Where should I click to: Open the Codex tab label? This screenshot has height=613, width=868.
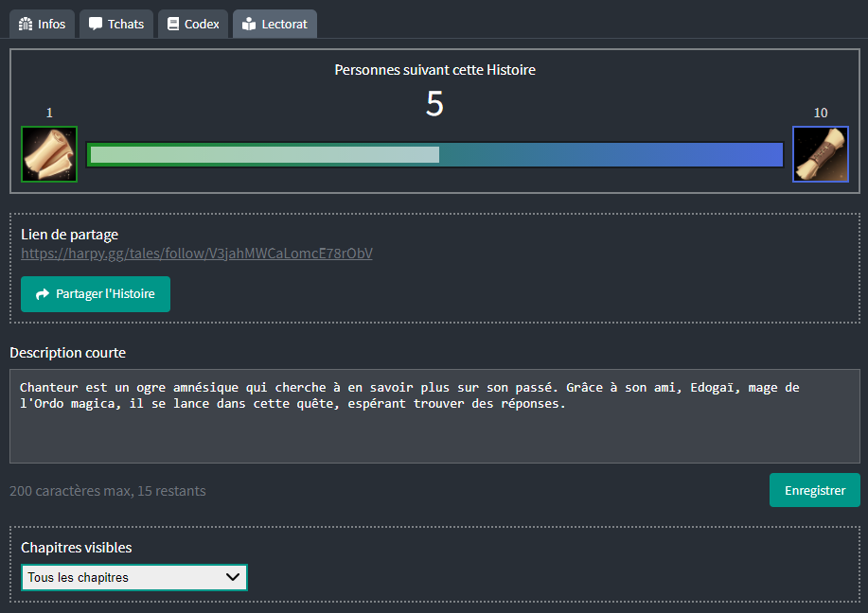[x=202, y=25]
